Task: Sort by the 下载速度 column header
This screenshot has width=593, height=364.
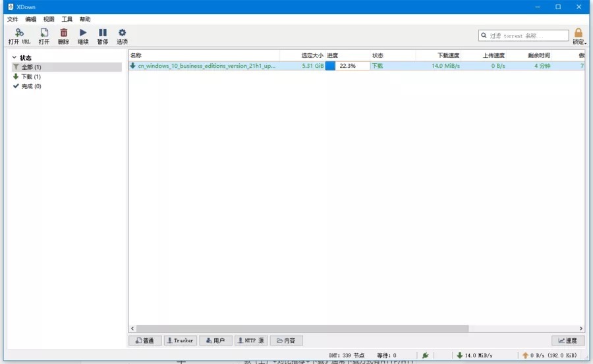Action: [x=438, y=55]
